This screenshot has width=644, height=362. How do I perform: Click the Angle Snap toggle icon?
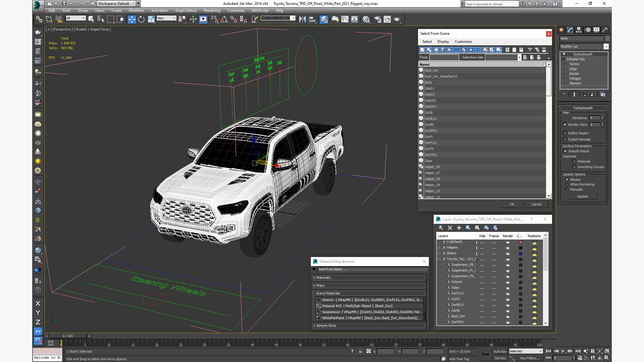coord(224,19)
